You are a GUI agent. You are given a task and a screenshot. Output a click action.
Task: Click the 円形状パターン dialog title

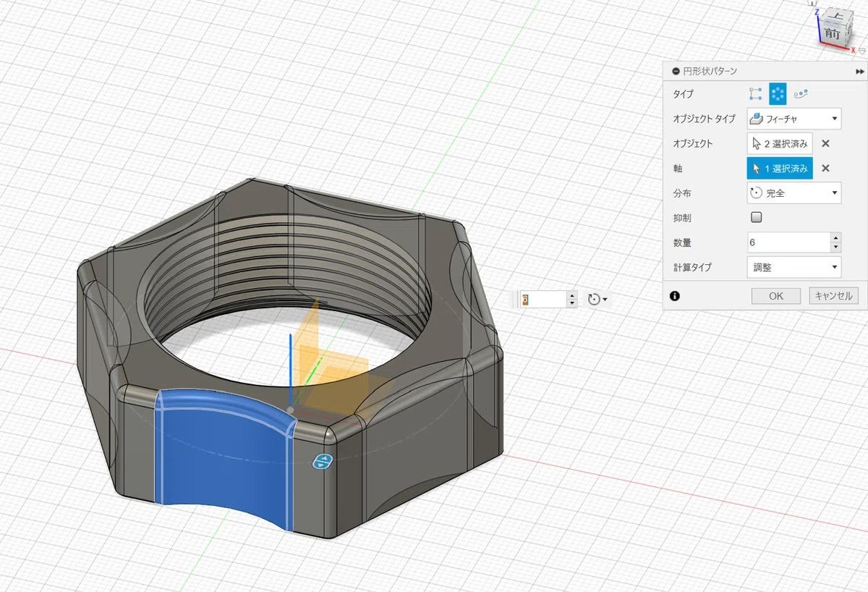point(710,72)
